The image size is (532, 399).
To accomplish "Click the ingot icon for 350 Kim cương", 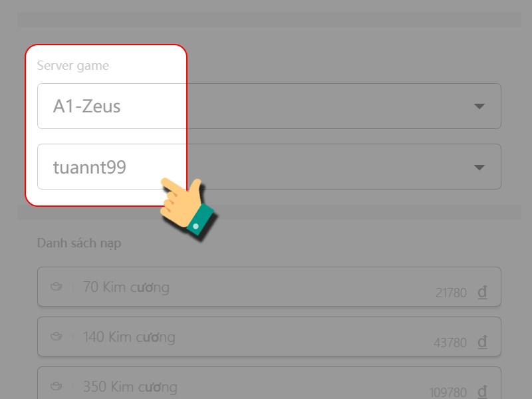I will pos(57,386).
